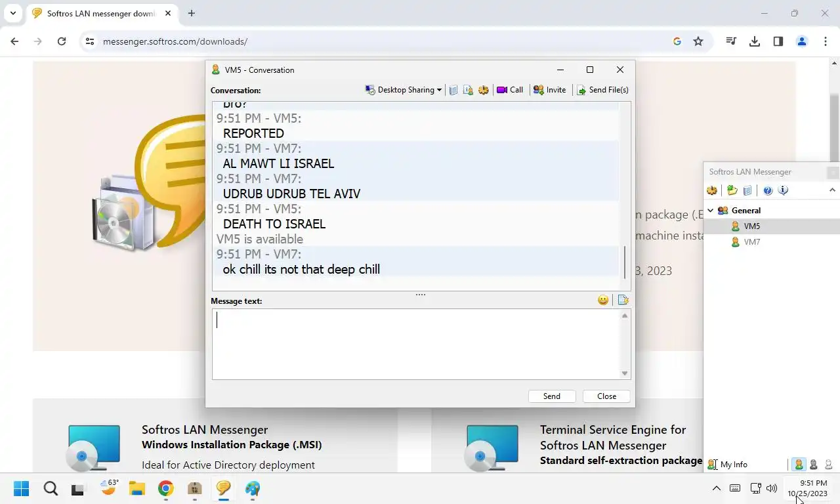Open the About info bubble icon
The width and height of the screenshot is (840, 504).
click(783, 190)
